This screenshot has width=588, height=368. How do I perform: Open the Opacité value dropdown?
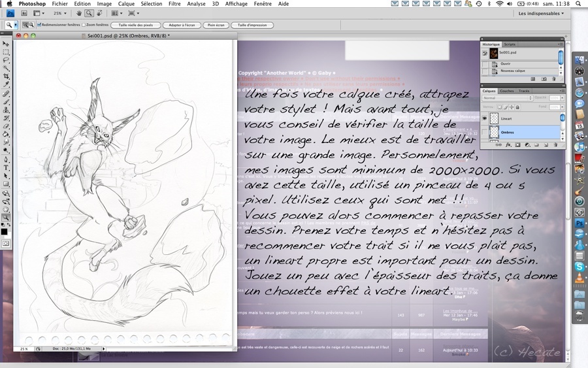(562, 98)
